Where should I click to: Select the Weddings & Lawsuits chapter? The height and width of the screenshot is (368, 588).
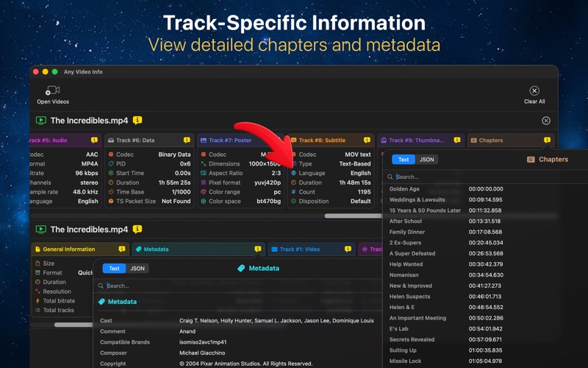[x=484, y=199]
